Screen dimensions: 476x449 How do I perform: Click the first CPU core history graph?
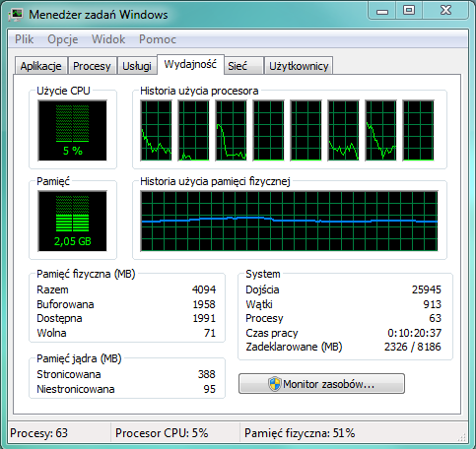coord(156,131)
